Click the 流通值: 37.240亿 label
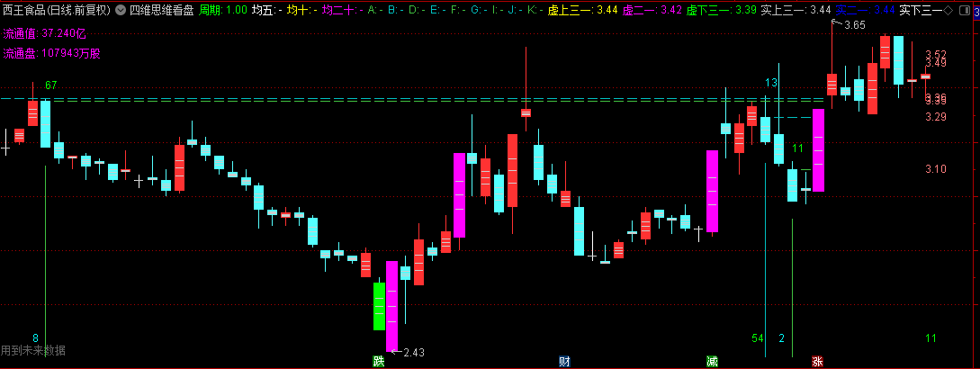Image resolution: width=980 pixels, height=369 pixels. tap(44, 34)
